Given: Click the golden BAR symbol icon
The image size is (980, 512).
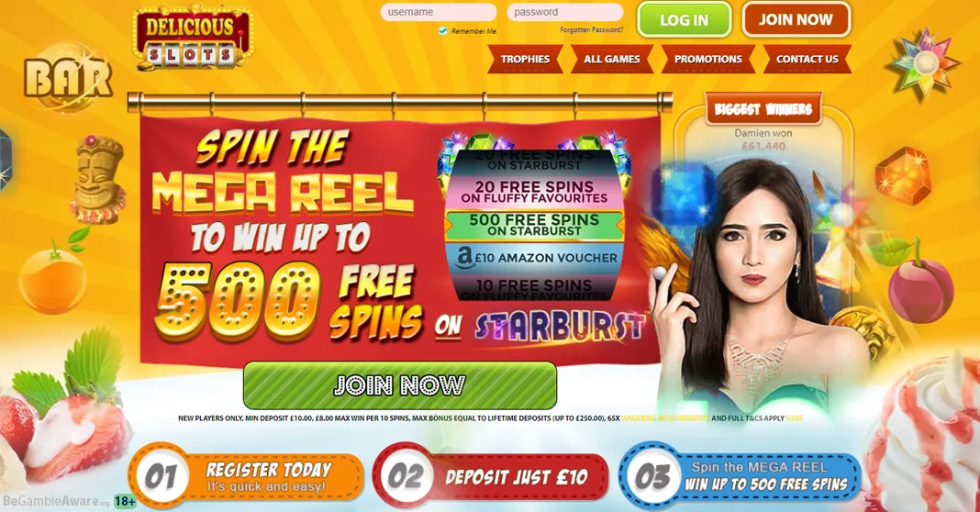Looking at the screenshot, I should (x=68, y=77).
